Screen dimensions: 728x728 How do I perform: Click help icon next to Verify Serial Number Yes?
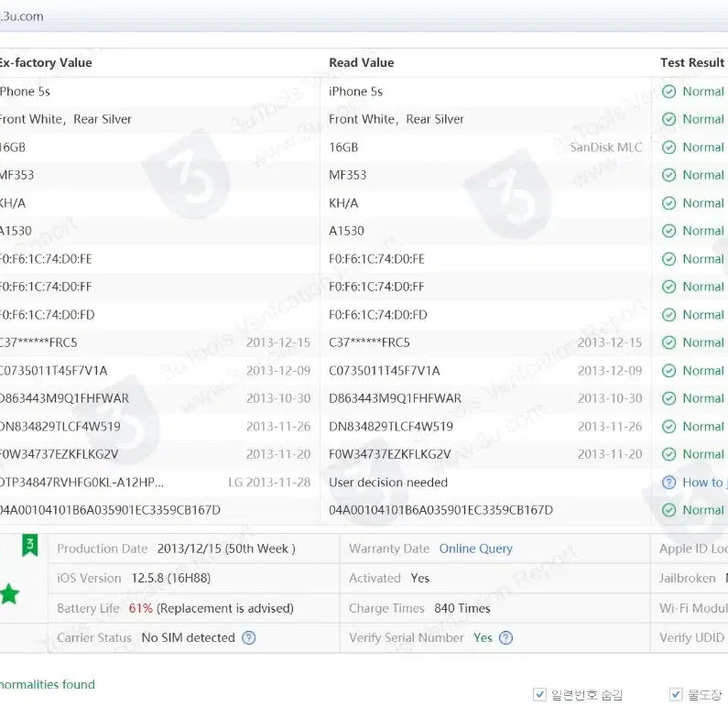[505, 637]
